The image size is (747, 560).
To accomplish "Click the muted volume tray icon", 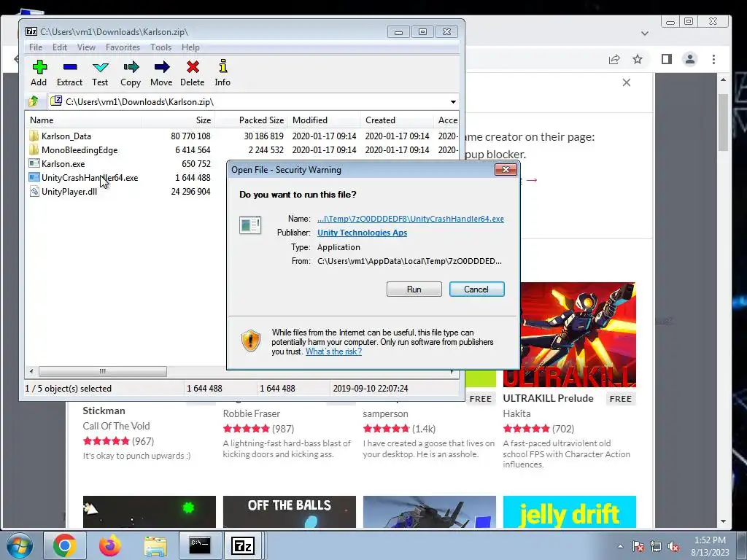I will click(x=673, y=546).
